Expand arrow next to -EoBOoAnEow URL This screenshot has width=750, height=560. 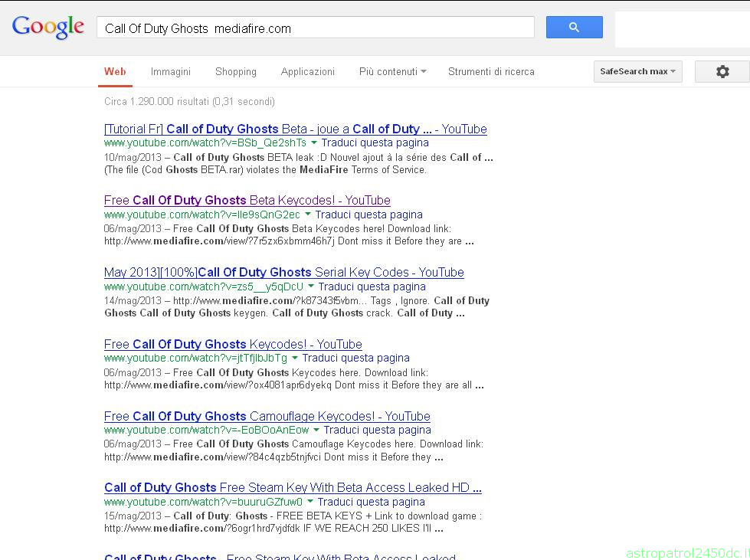(x=316, y=430)
